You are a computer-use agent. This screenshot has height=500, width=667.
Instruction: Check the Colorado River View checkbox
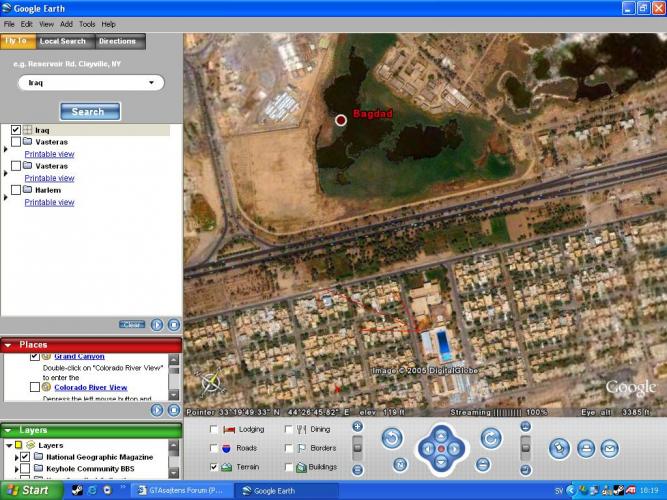click(35, 387)
